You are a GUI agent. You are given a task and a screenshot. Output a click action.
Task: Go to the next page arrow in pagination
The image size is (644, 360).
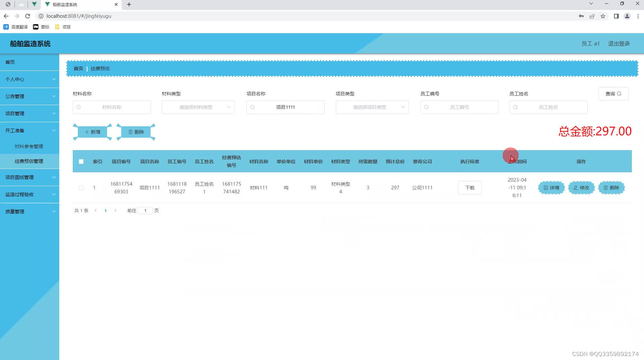click(x=115, y=211)
